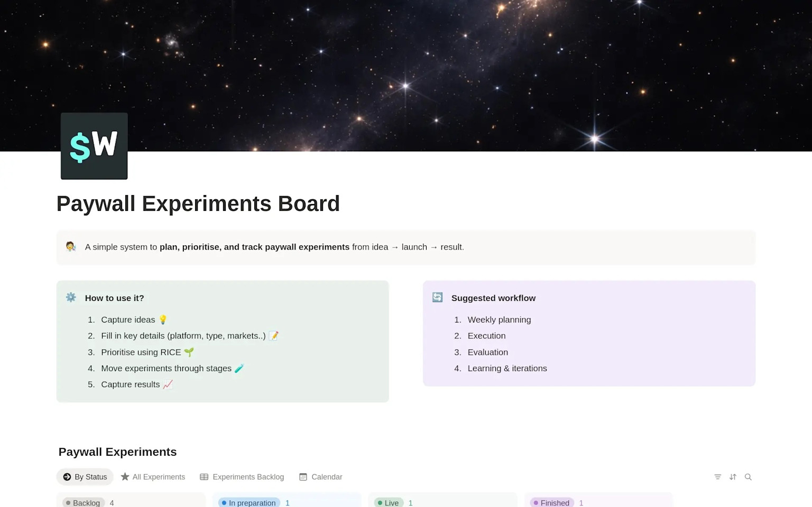Open the search icon for Paywall Experiments
The height and width of the screenshot is (507, 812).
748,476
